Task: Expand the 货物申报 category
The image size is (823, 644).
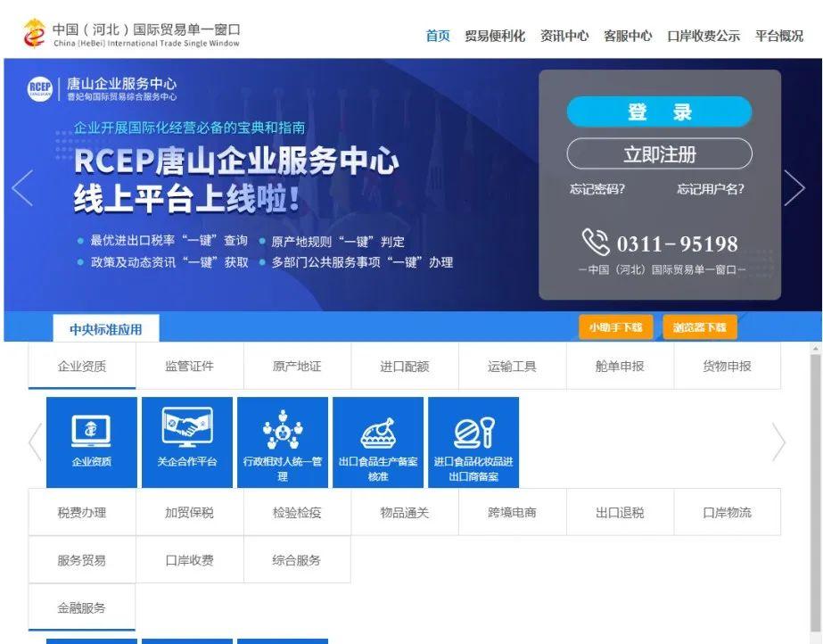Action: [728, 367]
